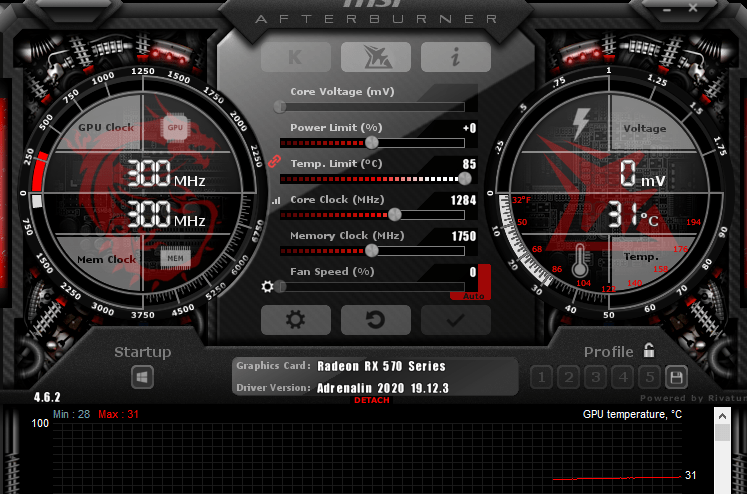Click the Temp. Limit value 85
The height and width of the screenshot is (494, 747).
(469, 164)
